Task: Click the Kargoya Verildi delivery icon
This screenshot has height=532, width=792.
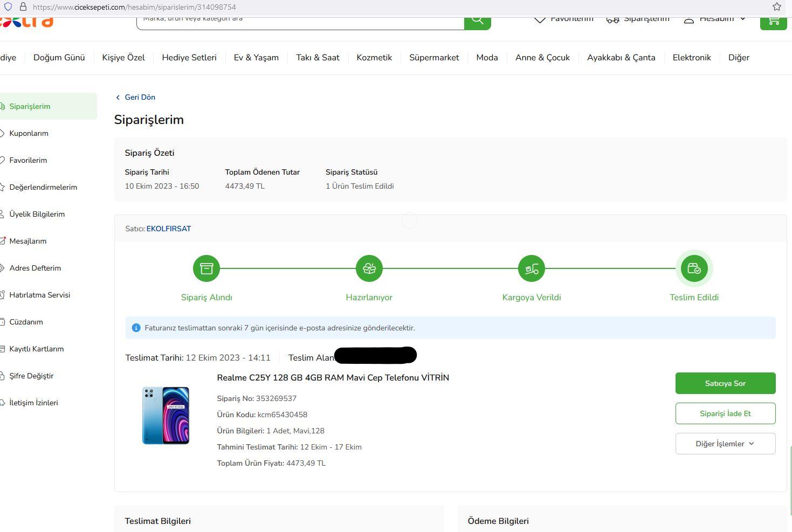Action: coord(532,268)
